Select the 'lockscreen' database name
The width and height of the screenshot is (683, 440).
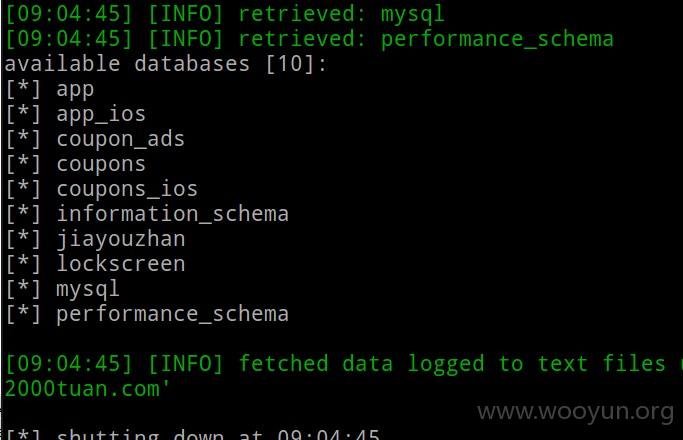pos(121,264)
